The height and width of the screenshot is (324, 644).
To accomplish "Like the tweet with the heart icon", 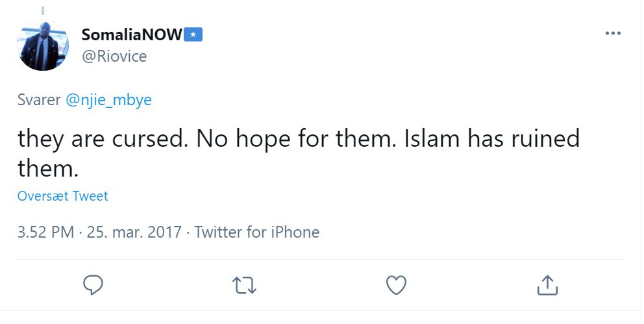I will pos(396,284).
